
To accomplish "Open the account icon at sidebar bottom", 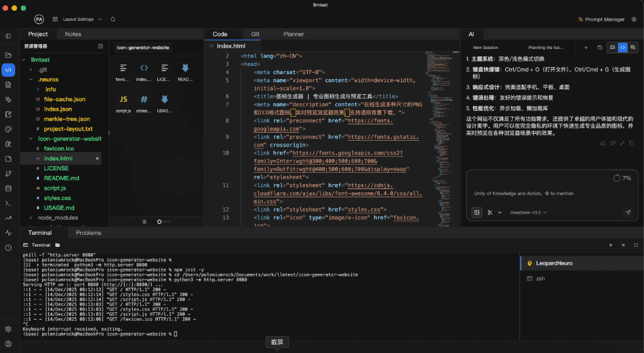I will click(8, 344).
